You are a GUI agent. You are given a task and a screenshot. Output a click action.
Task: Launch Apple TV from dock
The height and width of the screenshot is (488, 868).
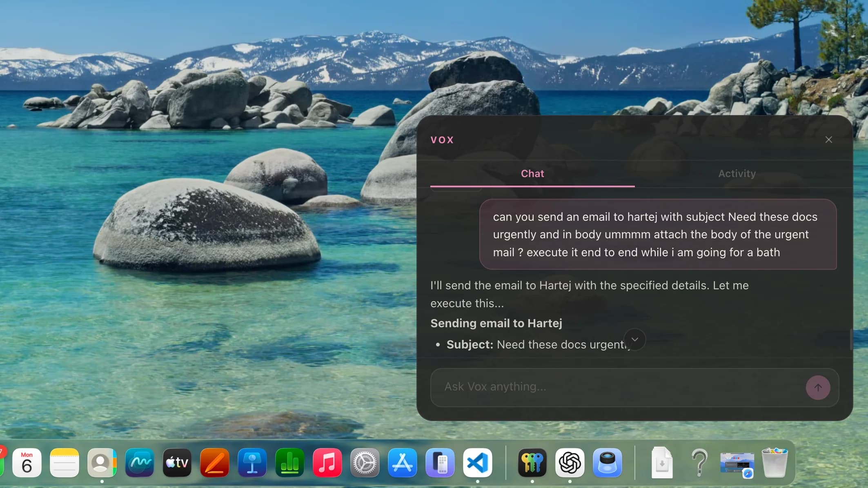coord(177,463)
